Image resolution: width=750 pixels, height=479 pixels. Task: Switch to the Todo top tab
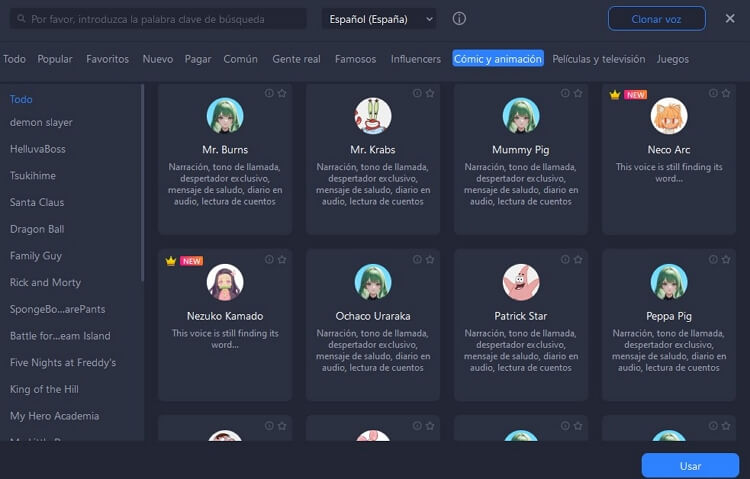[14, 59]
